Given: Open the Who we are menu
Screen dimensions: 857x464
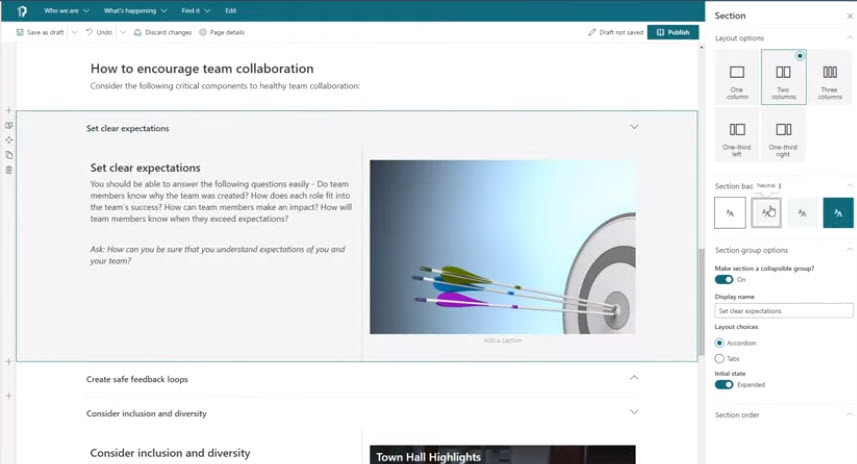Looking at the screenshot, I should point(66,10).
